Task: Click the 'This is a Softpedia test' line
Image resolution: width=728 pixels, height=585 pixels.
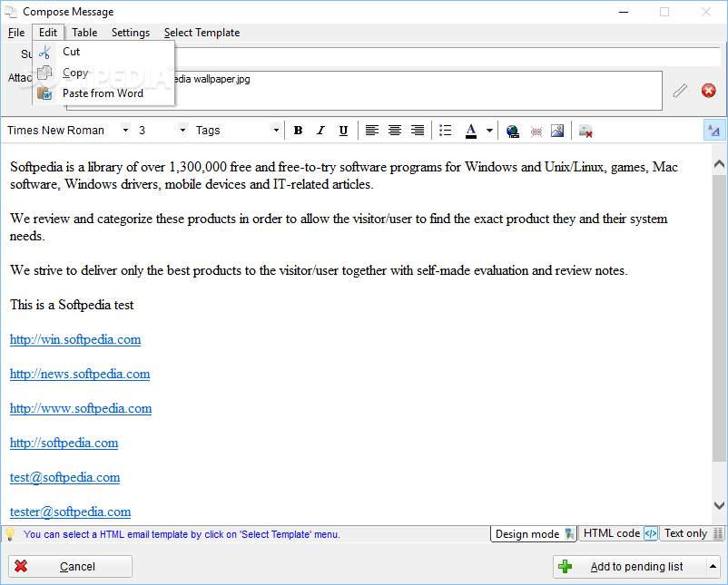Action: pyautogui.click(x=72, y=305)
